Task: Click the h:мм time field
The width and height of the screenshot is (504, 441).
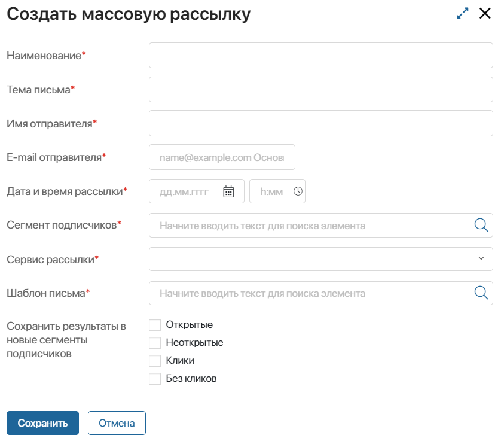Action: (x=277, y=191)
